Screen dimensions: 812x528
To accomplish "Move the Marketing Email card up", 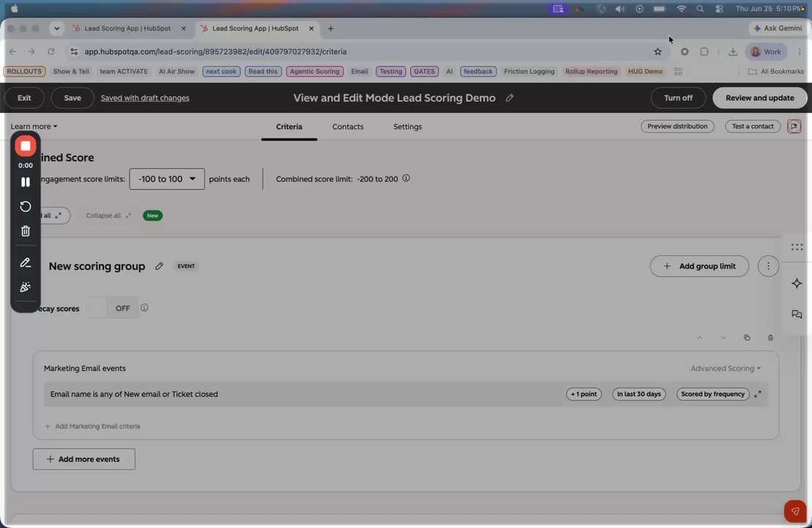I will pos(700,338).
